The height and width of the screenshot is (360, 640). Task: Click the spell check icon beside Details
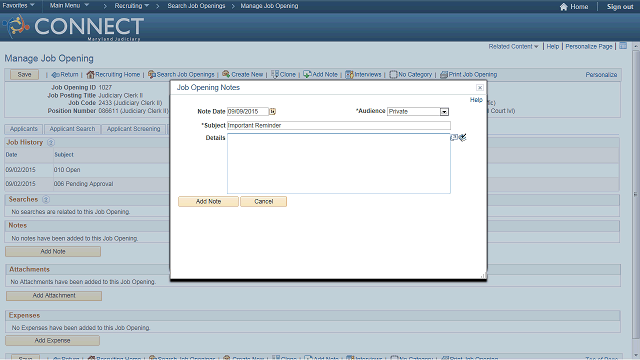coord(462,138)
